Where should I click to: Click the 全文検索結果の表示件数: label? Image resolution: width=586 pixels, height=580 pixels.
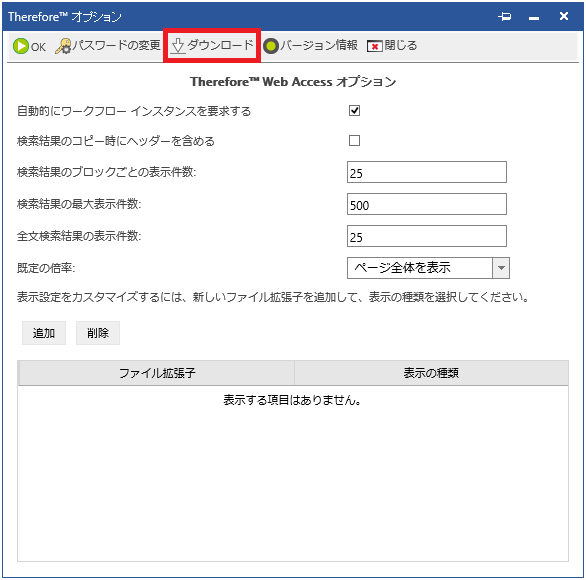[x=79, y=236]
